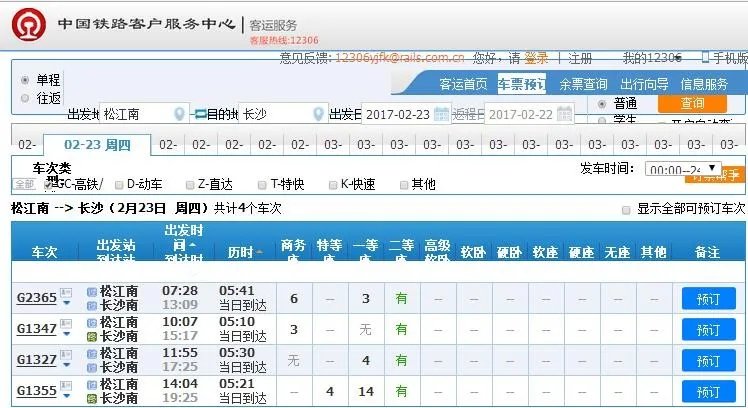Open the 出行向导 navigation tab
Viewport: 748px width, 408px height.
coord(644,84)
